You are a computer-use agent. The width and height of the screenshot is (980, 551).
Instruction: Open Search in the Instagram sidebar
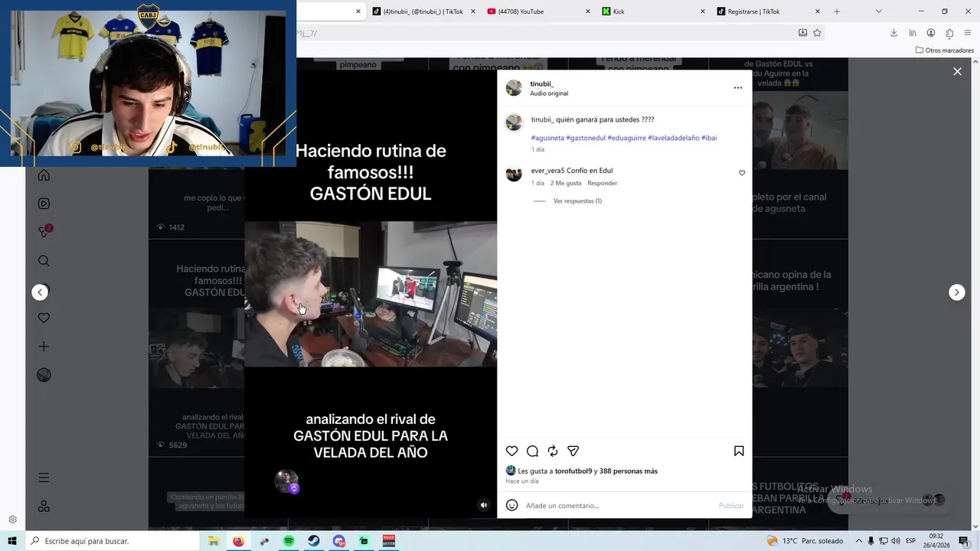point(44,261)
